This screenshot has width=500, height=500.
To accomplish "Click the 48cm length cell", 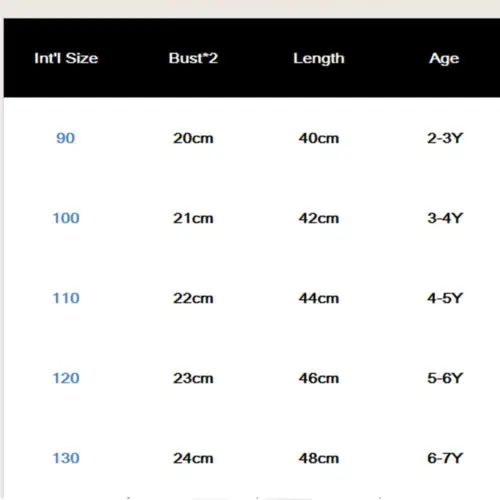I will coord(319,458).
